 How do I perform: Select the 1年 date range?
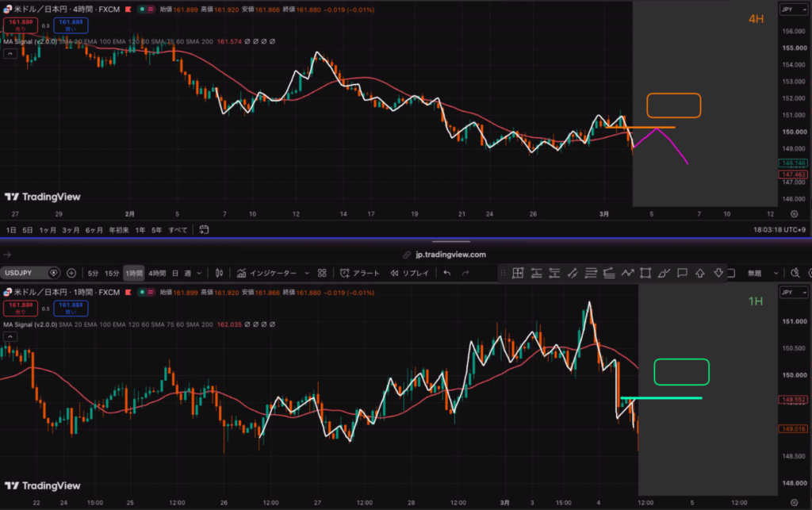pos(140,230)
